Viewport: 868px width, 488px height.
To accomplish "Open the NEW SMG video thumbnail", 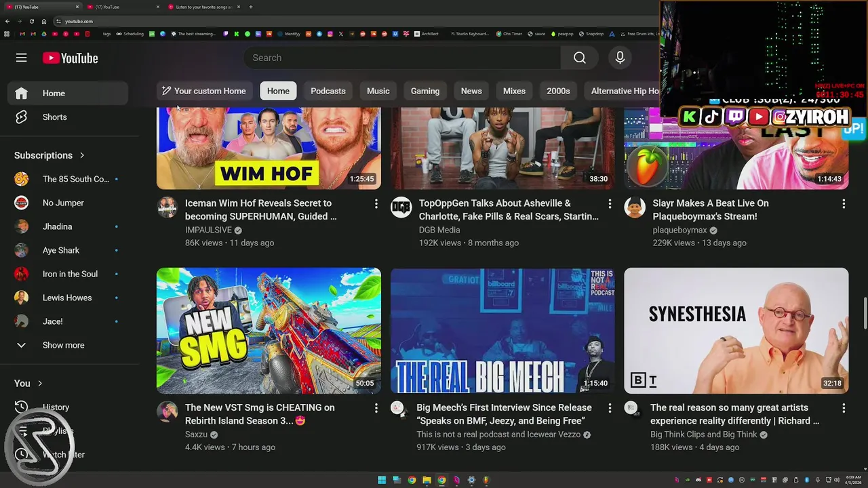I will click(x=269, y=331).
